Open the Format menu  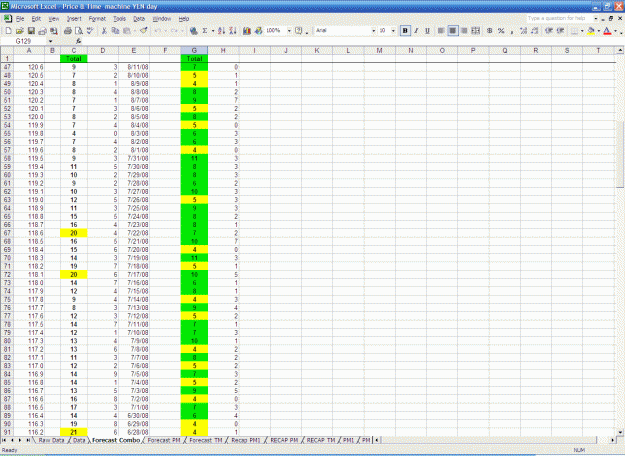pos(97,19)
